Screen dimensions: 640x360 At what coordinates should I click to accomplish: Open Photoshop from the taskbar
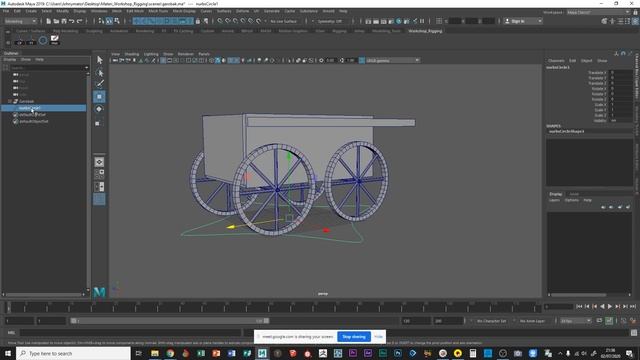point(398,353)
